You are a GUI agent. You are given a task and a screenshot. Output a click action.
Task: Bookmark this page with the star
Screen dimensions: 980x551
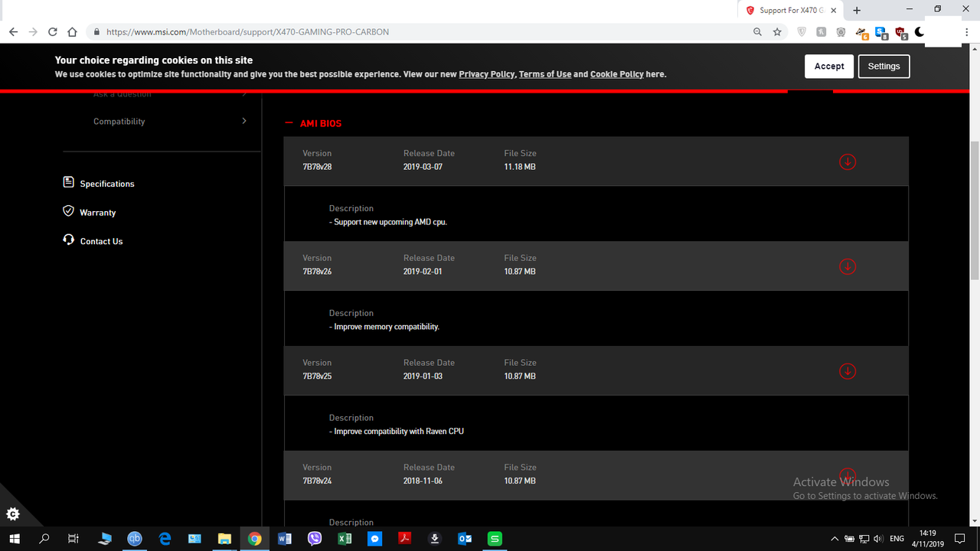click(x=778, y=32)
